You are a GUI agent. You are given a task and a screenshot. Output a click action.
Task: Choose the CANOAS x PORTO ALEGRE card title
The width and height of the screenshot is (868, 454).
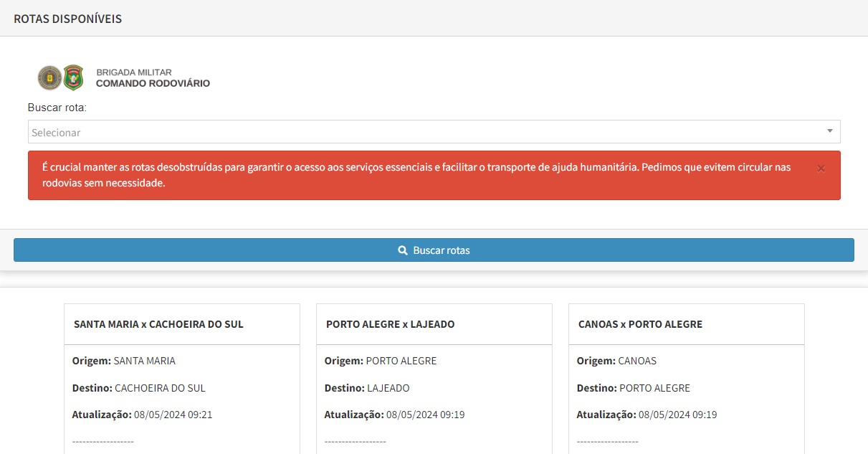(x=640, y=324)
